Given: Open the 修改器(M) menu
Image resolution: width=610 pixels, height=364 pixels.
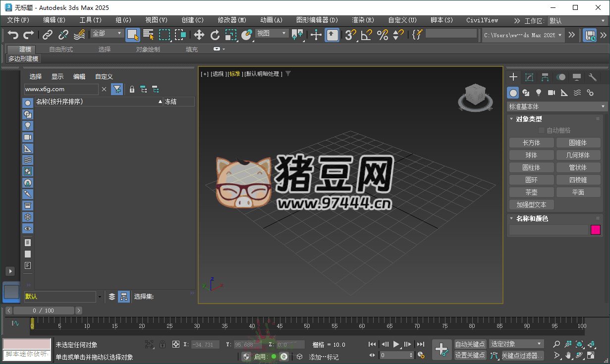Looking at the screenshot, I should [232, 20].
